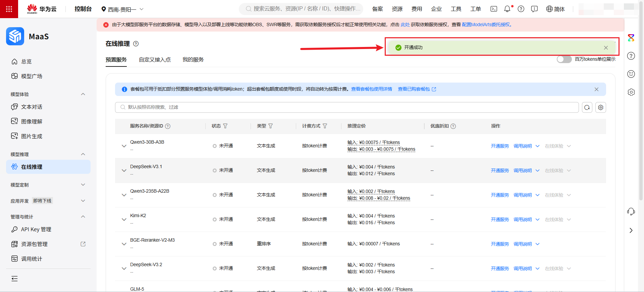Click help icon next to 服务名称/资源ID
This screenshot has width=644, height=292.
168,126
